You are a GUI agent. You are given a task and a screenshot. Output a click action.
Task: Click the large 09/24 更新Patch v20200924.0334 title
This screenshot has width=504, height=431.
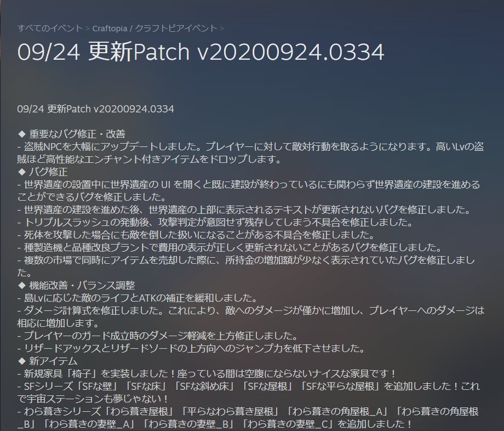click(201, 52)
